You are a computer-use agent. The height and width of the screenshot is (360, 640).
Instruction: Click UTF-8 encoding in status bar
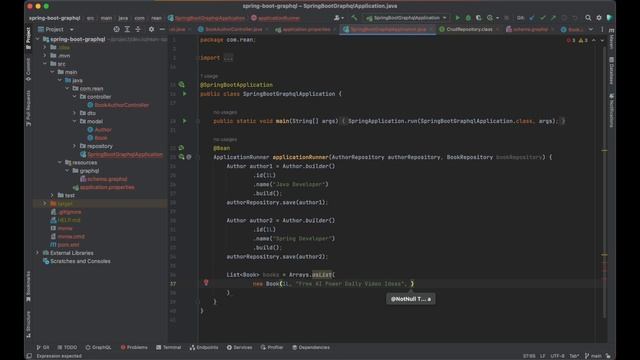click(557, 356)
